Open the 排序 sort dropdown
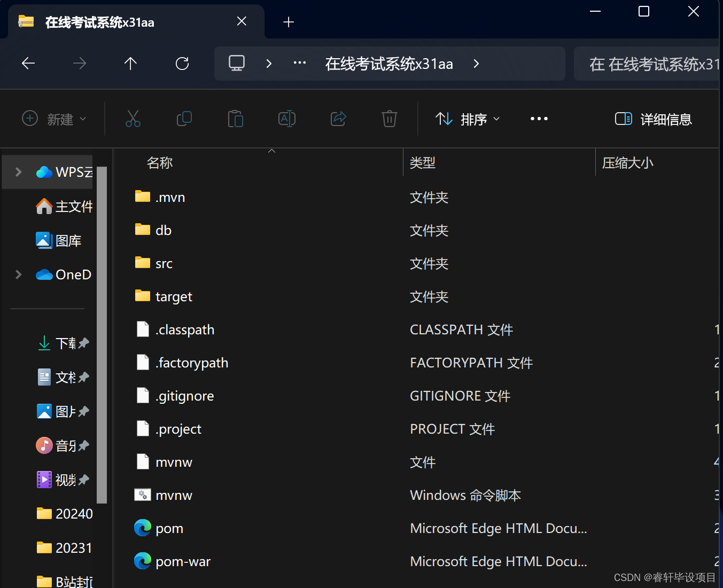 467,119
